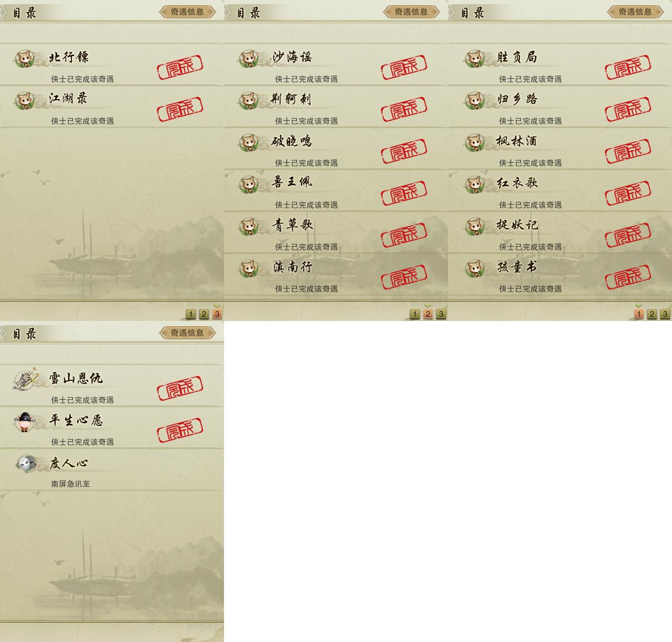Select the 荆轲刺 adventure entry
The height and width of the screenshot is (642, 672).
tap(336, 106)
